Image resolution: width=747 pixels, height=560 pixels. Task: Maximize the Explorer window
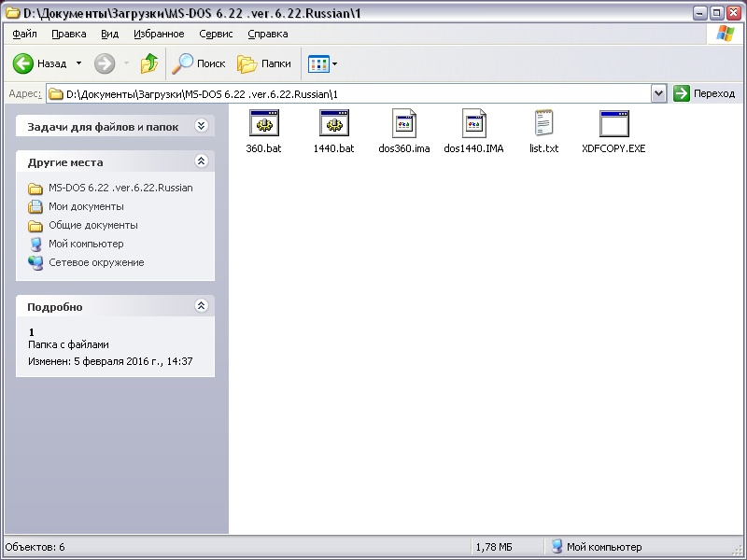point(717,13)
